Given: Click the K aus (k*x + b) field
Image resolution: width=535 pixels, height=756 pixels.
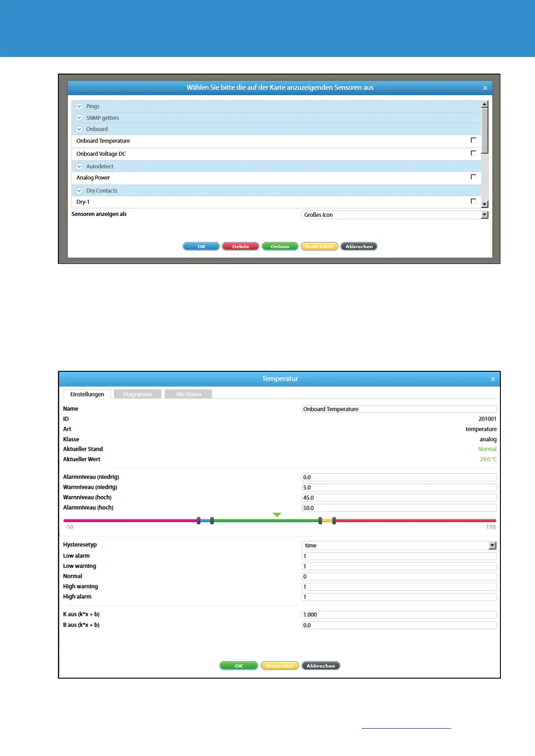Looking at the screenshot, I should [399, 615].
